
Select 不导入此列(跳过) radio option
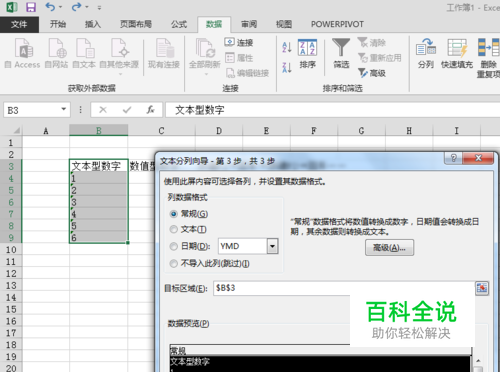[174, 264]
